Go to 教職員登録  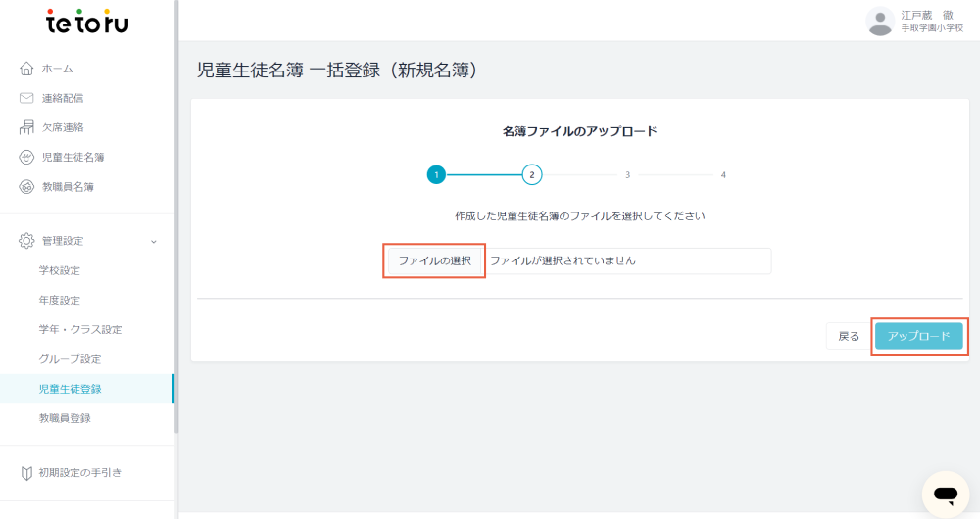point(65,418)
